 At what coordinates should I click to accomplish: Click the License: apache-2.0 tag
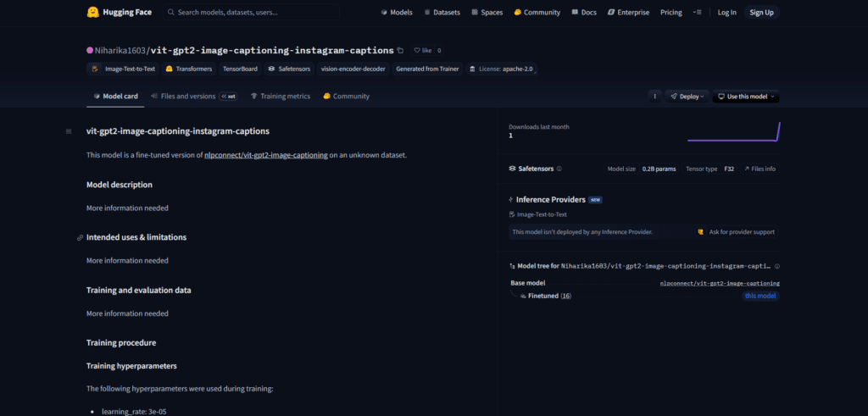point(501,69)
